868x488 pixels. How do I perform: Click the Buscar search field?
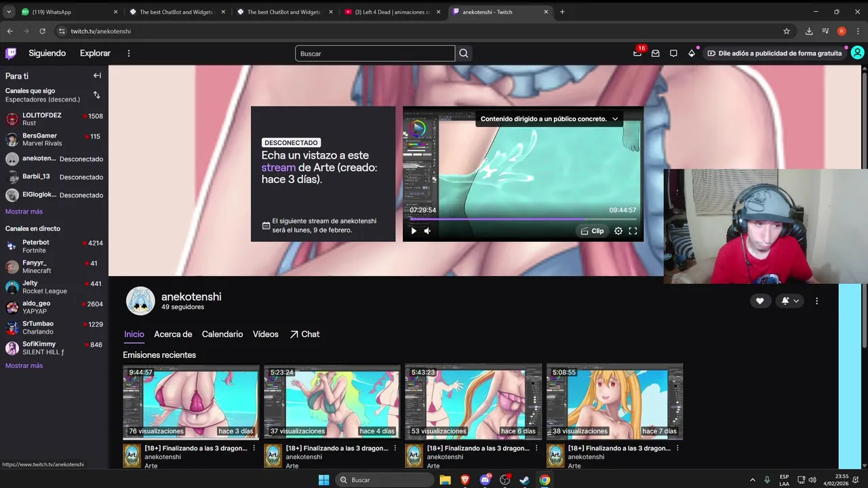375,54
